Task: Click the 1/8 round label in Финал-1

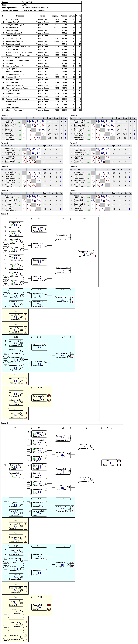Action: [16, 219]
